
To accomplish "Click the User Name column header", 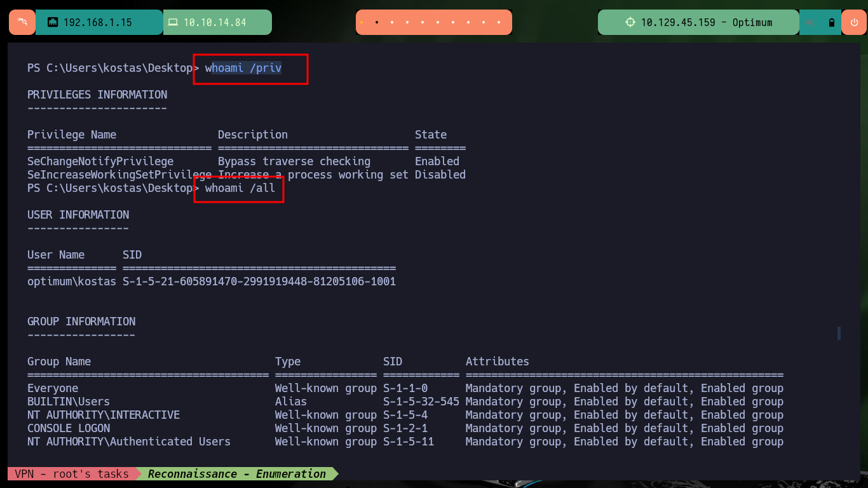I will point(56,255).
